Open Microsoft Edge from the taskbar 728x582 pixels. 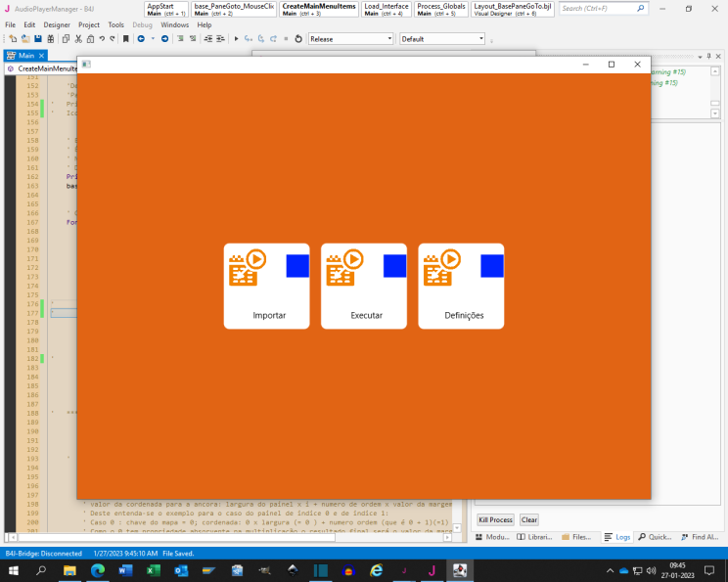98,570
